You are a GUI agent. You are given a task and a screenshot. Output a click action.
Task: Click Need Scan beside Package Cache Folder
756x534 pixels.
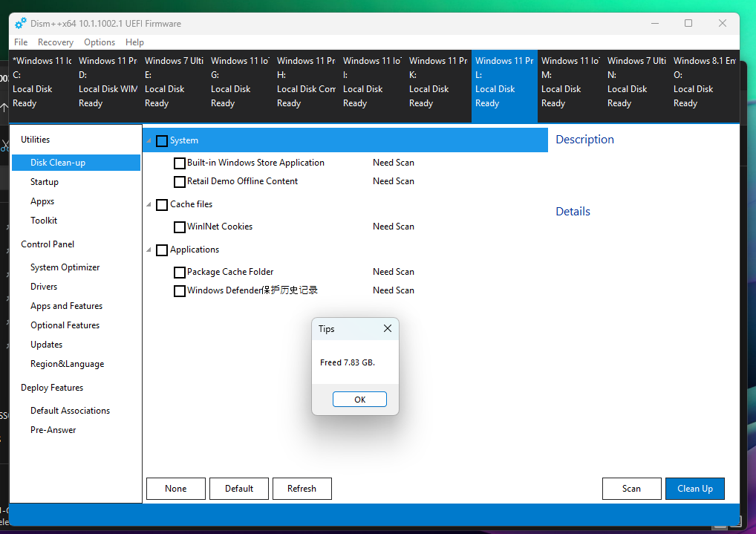[x=394, y=272]
